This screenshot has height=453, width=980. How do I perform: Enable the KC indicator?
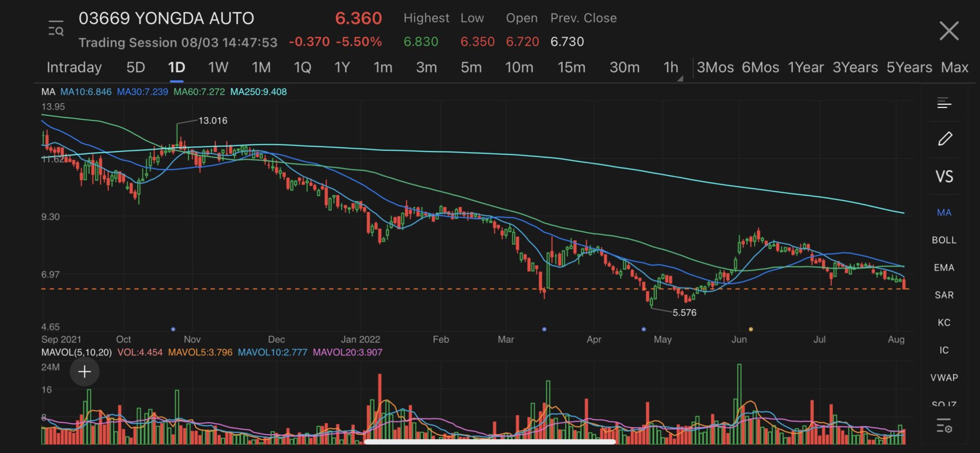pyautogui.click(x=944, y=322)
